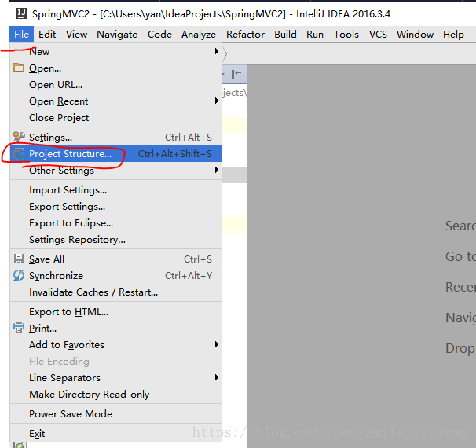
Task: Click the folder icon beside Open...
Action: pyautogui.click(x=19, y=68)
